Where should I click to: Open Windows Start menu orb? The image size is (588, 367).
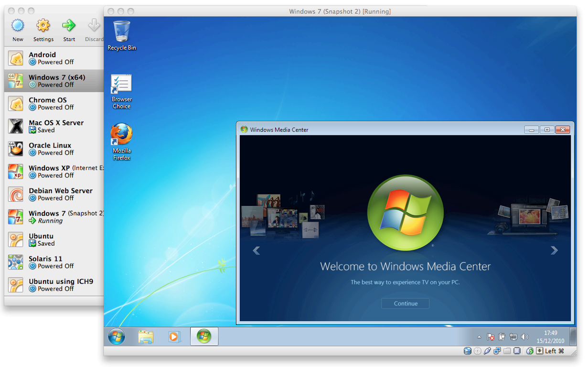point(116,336)
